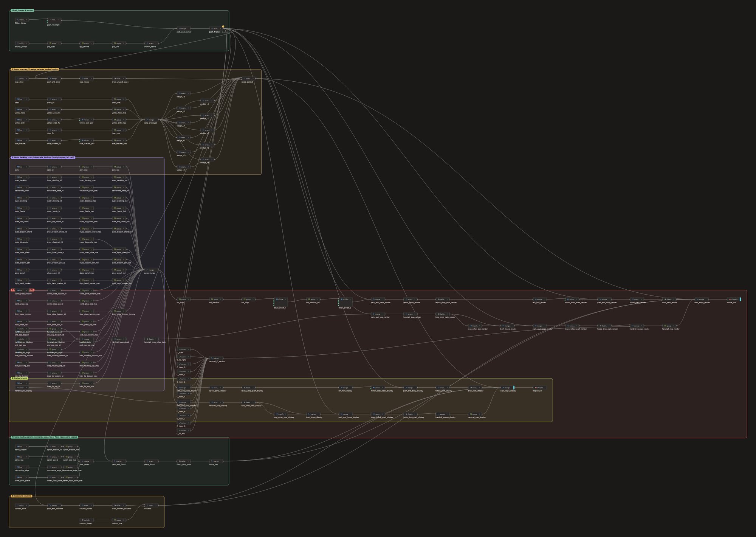The image size is (756, 537).
Task: Toggle the cyan display flag on render_out
Action: [x=741, y=299]
